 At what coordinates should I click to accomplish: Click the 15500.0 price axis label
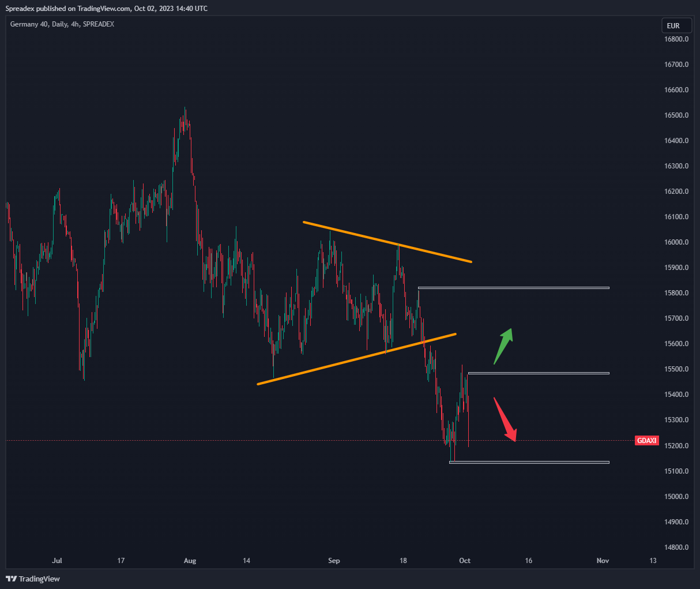[676, 369]
